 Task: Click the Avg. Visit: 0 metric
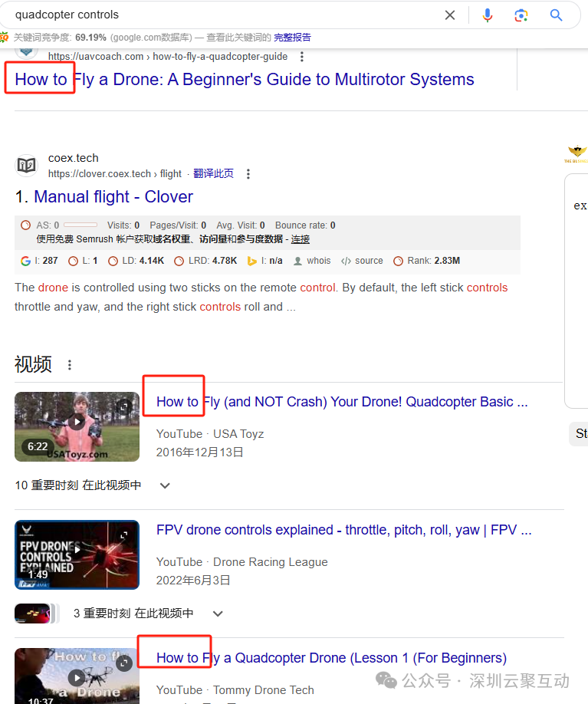click(x=241, y=225)
